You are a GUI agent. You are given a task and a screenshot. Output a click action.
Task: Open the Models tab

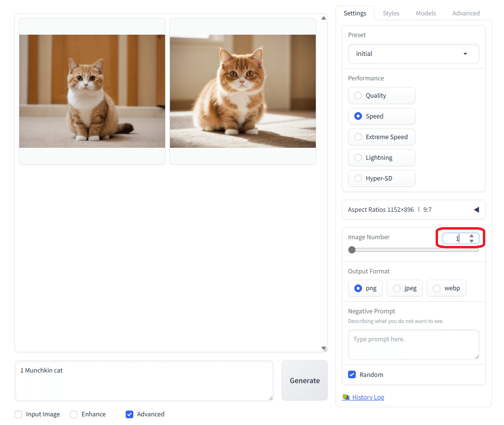tap(426, 13)
